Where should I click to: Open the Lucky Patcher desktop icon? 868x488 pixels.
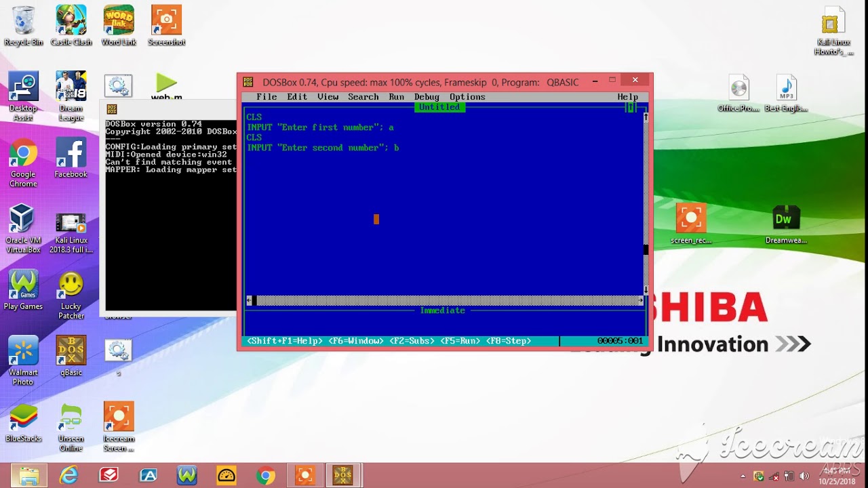point(71,296)
